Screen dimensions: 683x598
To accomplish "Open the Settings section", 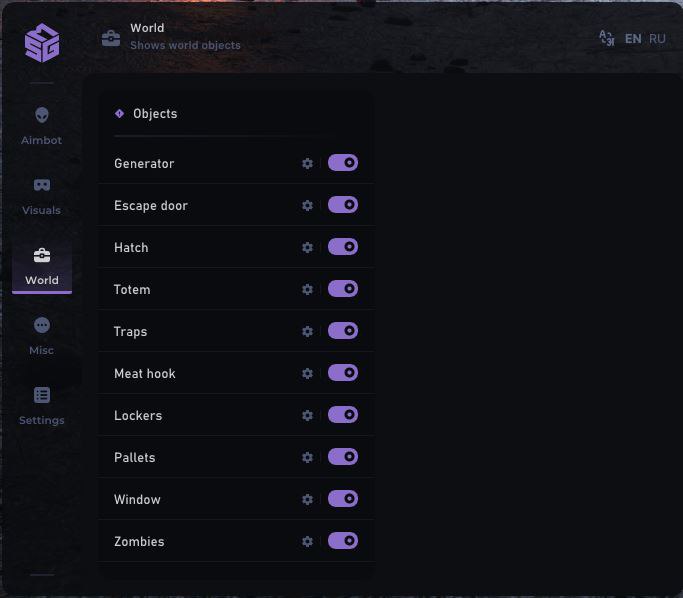I will (x=42, y=405).
